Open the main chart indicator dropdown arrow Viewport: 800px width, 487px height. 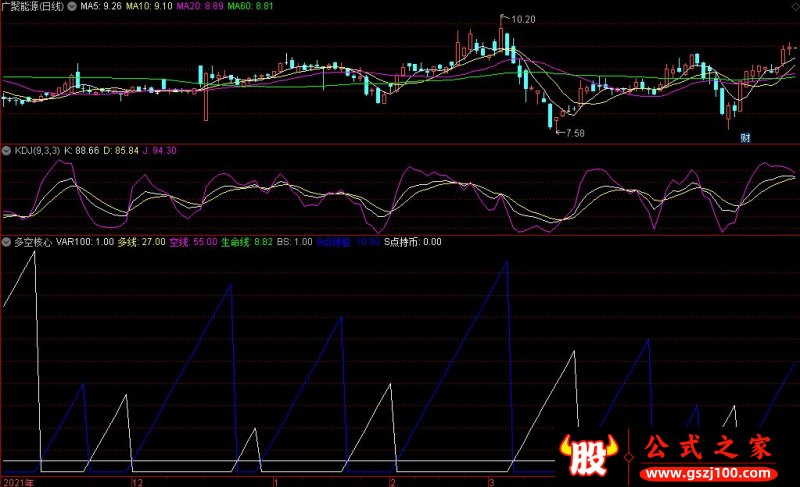point(72,6)
